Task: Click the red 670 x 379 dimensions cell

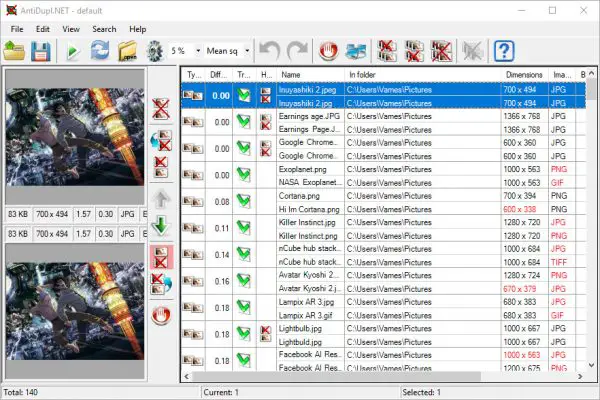Action: 520,289
